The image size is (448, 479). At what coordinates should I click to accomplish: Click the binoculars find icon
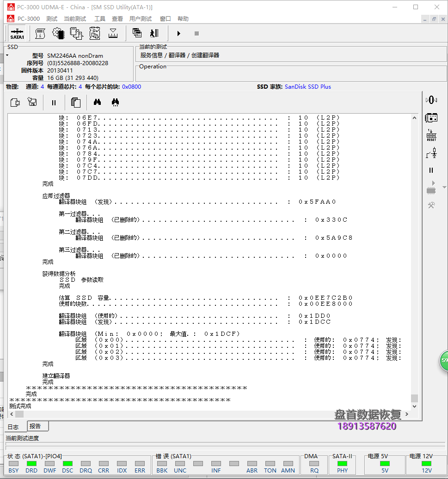(97, 102)
